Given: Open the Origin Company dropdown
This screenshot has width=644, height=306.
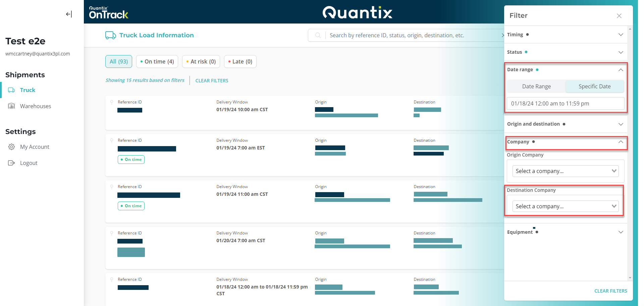Looking at the screenshot, I should point(565,171).
